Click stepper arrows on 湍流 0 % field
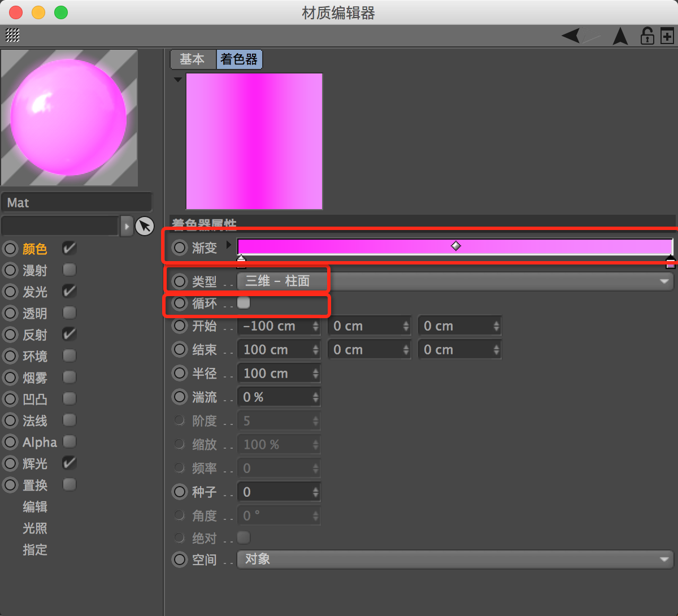This screenshot has height=616, width=678. pyautogui.click(x=315, y=397)
